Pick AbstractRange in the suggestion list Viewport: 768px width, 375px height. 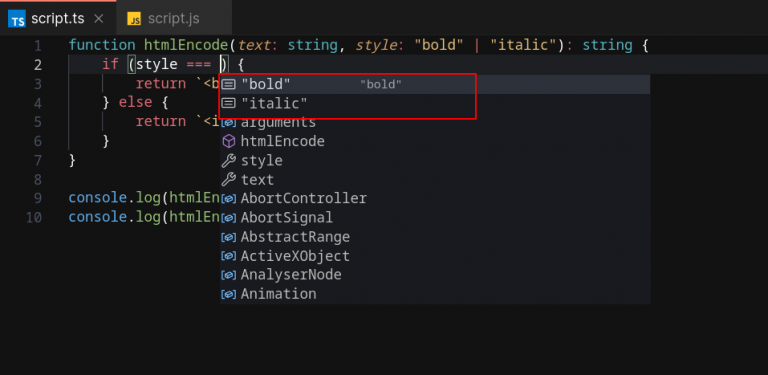click(x=435, y=237)
